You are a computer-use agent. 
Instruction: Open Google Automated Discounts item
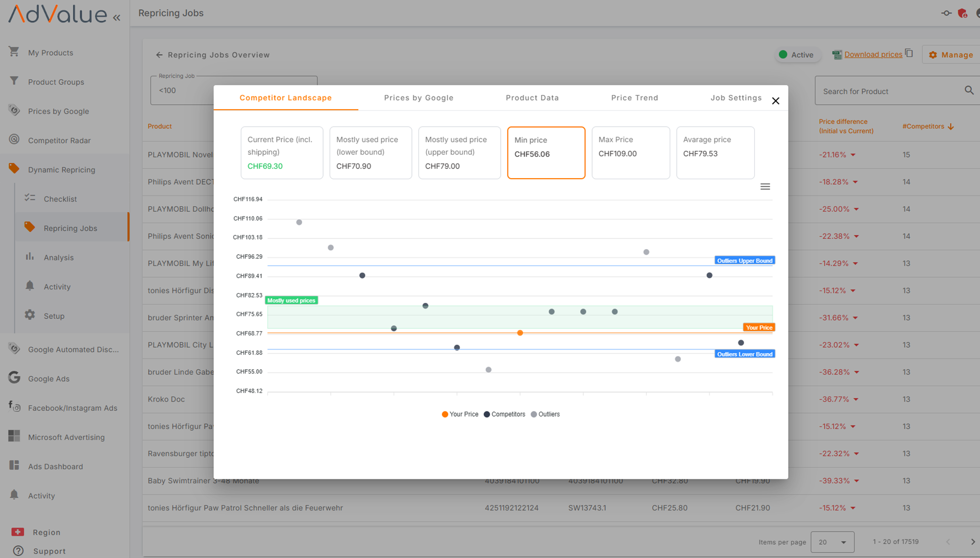click(x=73, y=350)
